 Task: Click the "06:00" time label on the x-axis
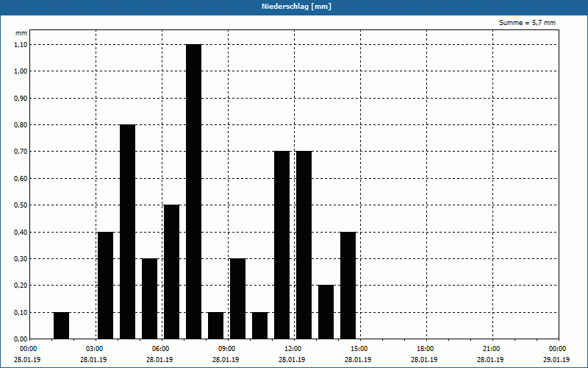pos(161,349)
